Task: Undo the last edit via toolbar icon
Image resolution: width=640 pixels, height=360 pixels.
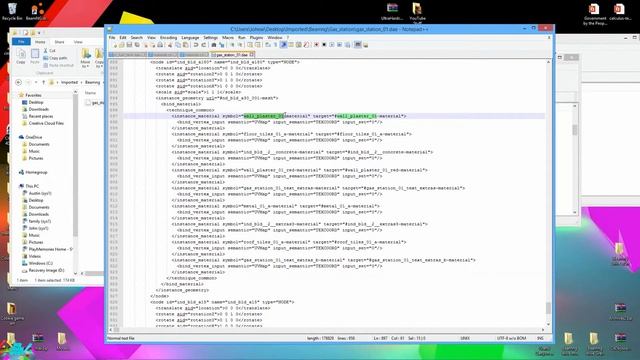Action: coord(196,45)
